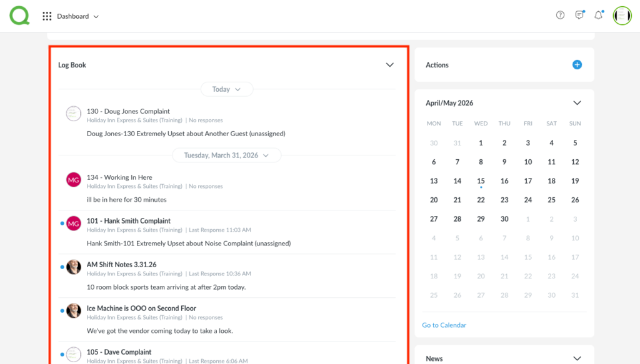Open the apps grid menu icon

[47, 16]
